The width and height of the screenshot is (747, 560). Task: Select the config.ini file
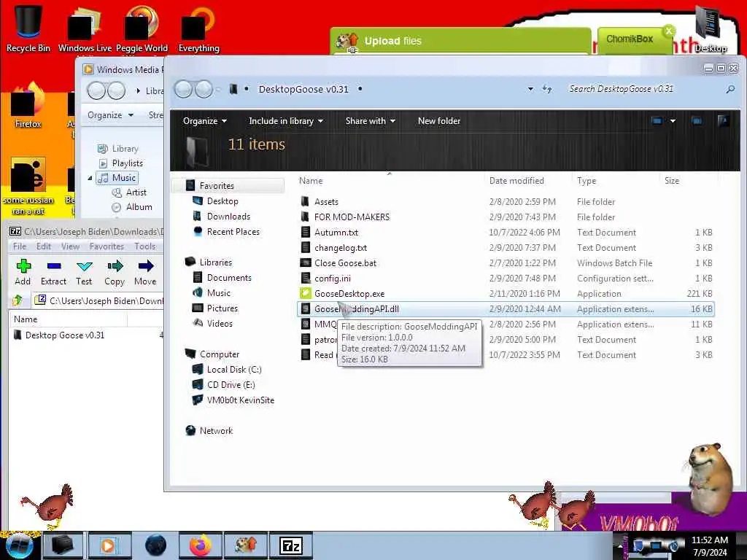[x=332, y=278]
